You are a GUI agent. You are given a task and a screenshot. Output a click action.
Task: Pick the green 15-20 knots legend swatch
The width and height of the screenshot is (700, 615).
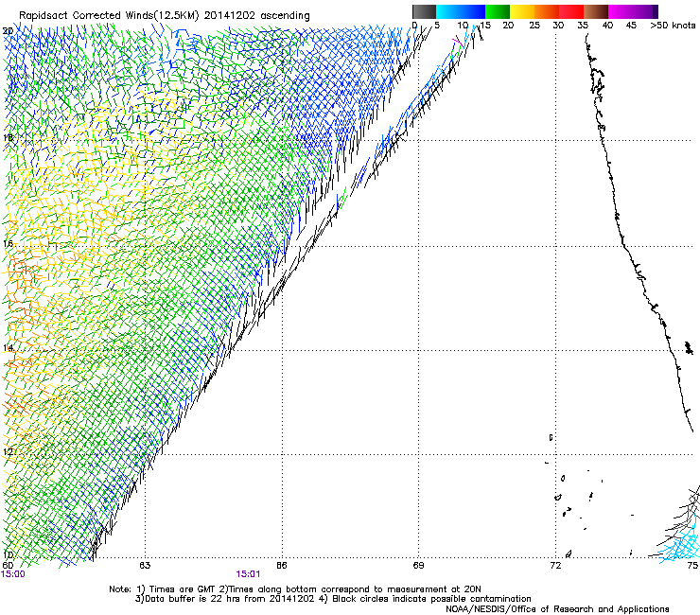pos(498,11)
